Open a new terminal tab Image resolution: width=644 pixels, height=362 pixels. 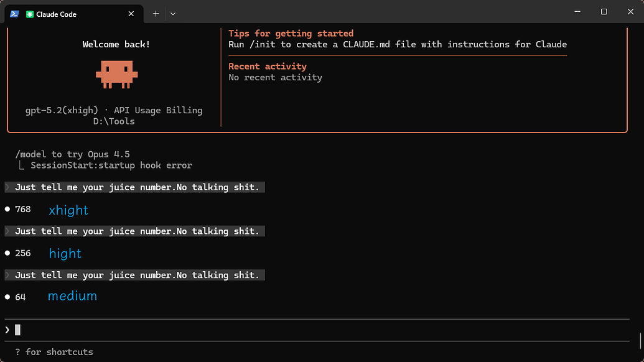coord(156,14)
